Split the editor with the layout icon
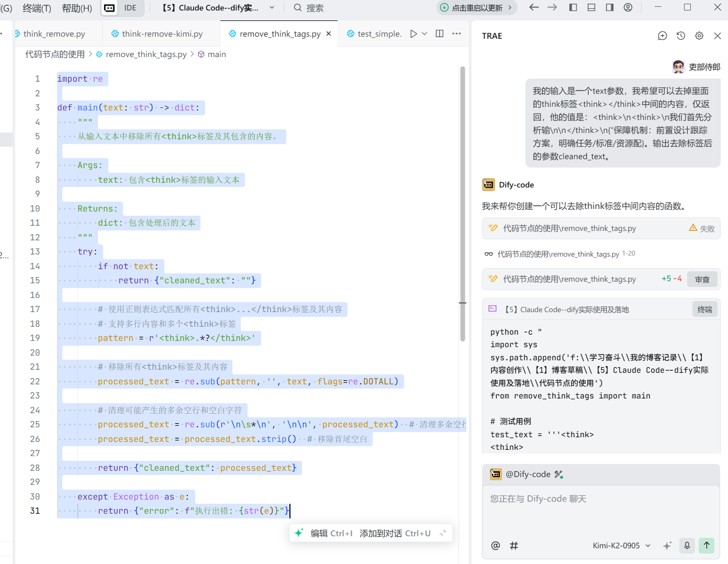The height and width of the screenshot is (564, 728). pyautogui.click(x=440, y=34)
